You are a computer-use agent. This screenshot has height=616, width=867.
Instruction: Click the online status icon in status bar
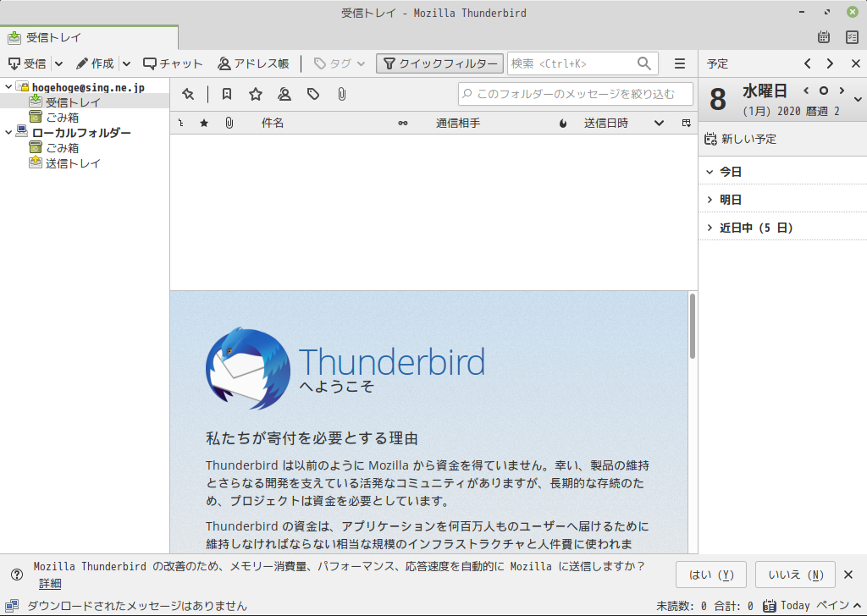click(12, 606)
